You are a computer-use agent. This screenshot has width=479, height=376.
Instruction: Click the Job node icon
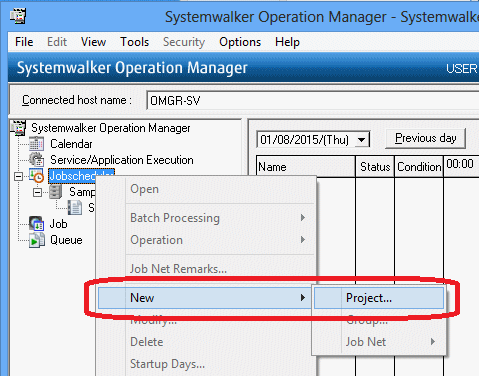tap(36, 224)
